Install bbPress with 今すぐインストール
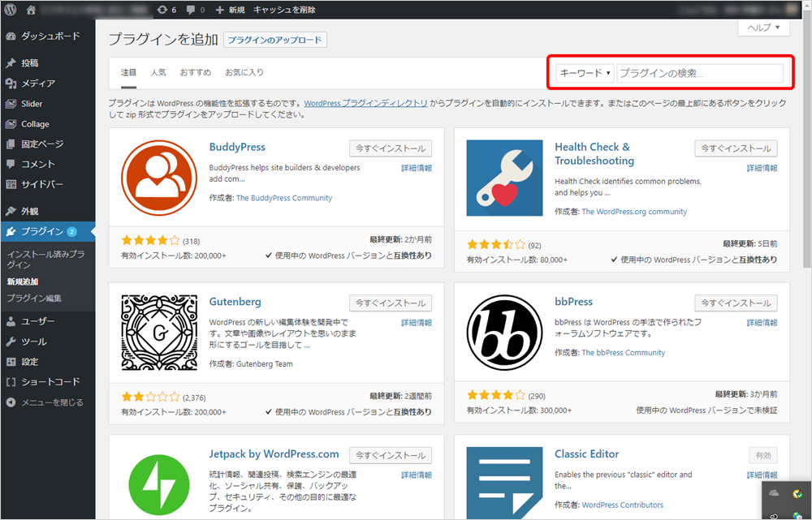This screenshot has width=812, height=520. pos(736,303)
